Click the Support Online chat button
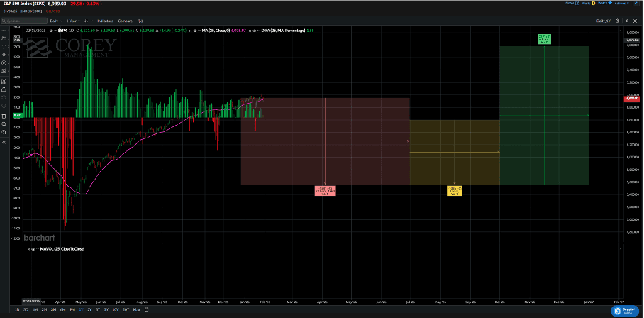 [626, 311]
